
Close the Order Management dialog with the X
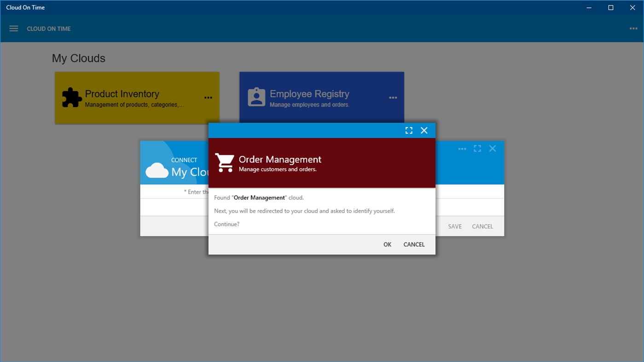point(424,130)
